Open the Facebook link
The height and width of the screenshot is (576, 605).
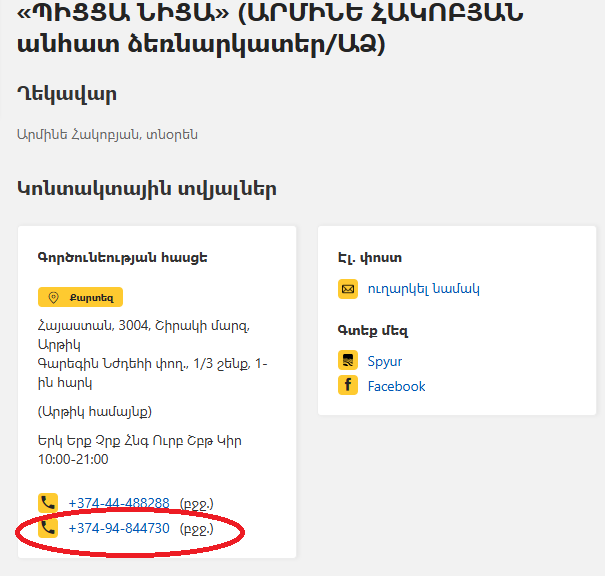click(396, 386)
